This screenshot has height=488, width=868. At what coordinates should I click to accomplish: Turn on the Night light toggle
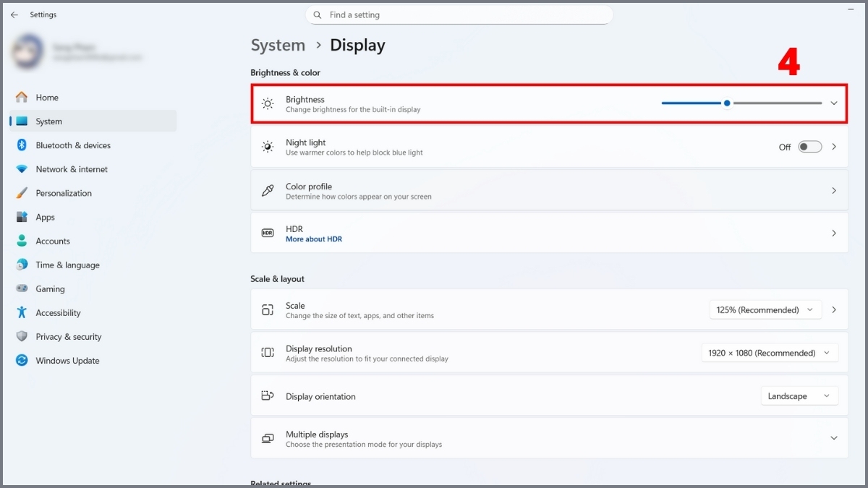click(809, 147)
